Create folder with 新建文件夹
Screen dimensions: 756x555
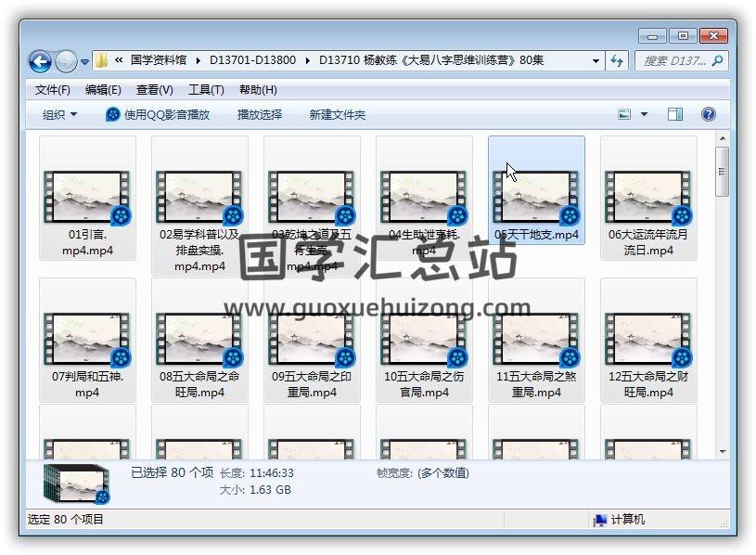(337, 115)
